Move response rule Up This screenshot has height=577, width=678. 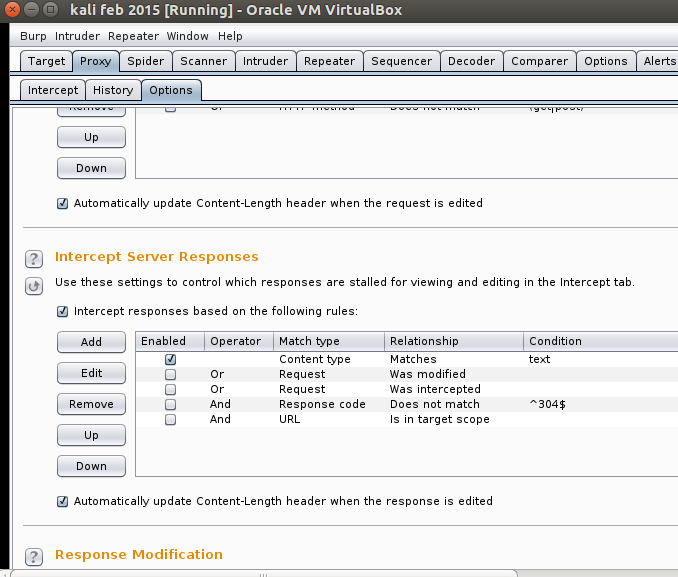pyautogui.click(x=91, y=435)
